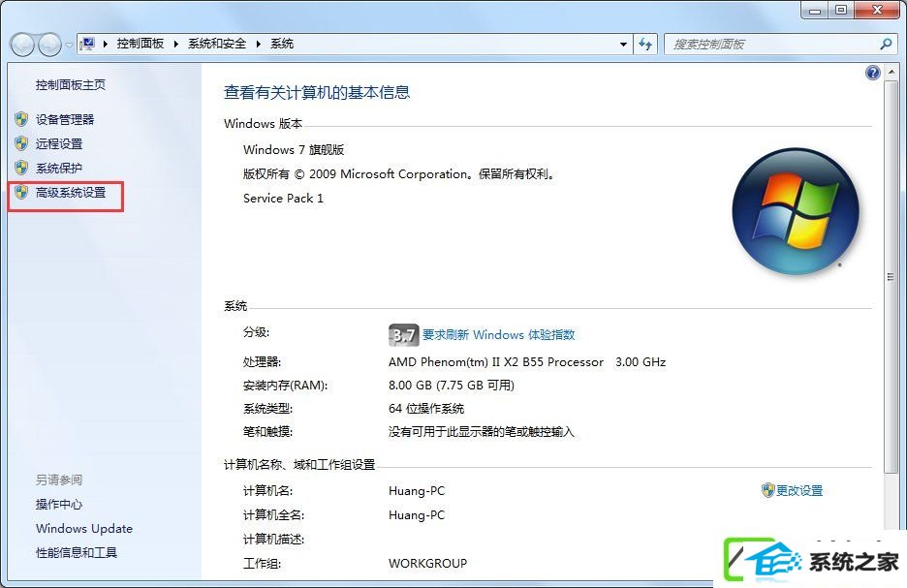Click the forward navigation arrow button
907x588 pixels.
(49, 44)
